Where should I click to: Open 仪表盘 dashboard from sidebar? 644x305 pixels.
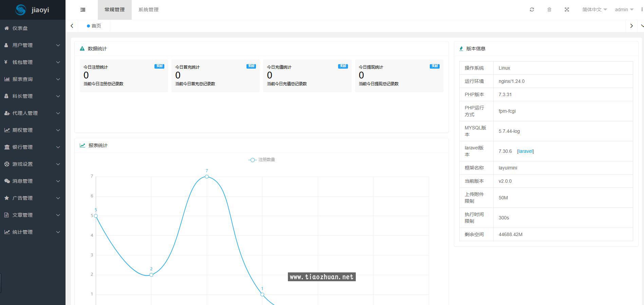(20, 28)
